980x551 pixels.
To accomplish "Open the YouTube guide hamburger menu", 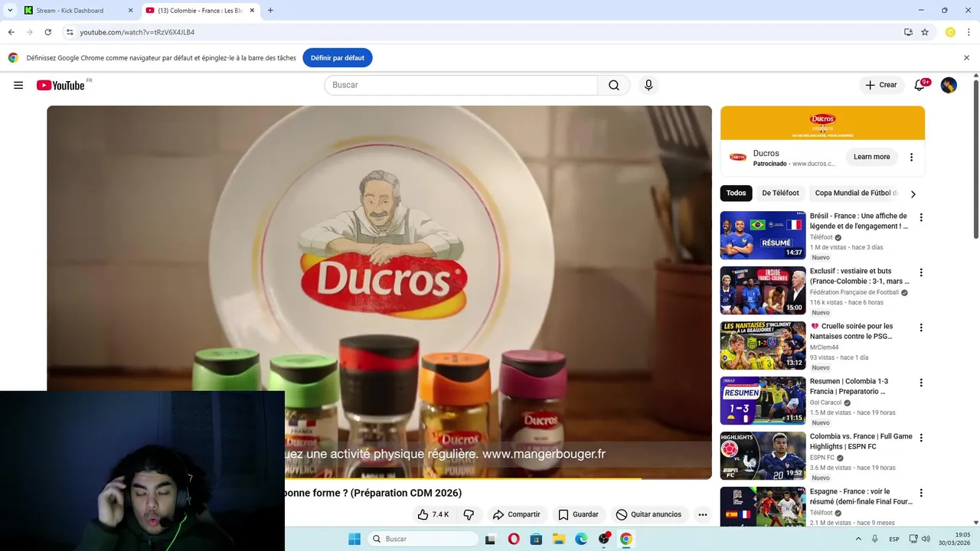I will click(x=18, y=85).
